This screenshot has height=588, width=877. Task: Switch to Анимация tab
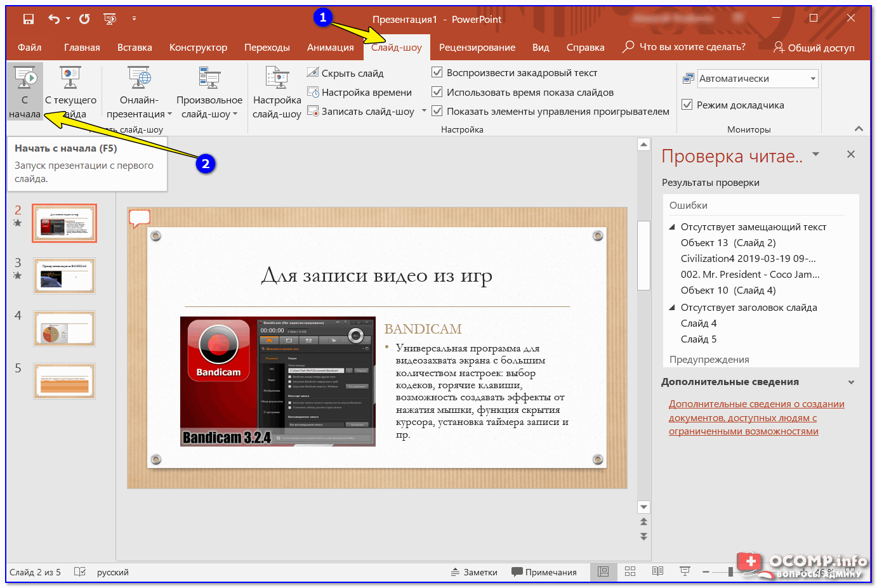point(331,48)
